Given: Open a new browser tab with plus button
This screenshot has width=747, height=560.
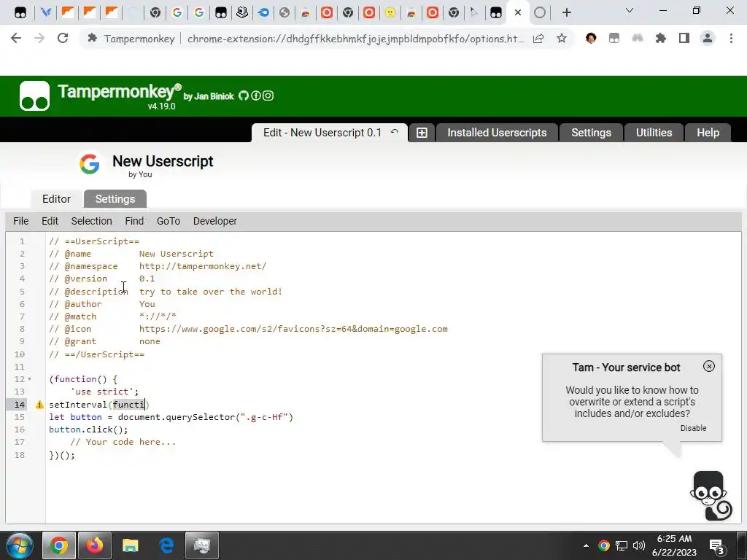Looking at the screenshot, I should coord(566,13).
